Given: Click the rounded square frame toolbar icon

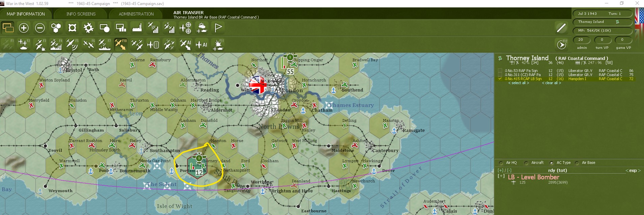Looking at the screenshot, I should click(72, 28).
